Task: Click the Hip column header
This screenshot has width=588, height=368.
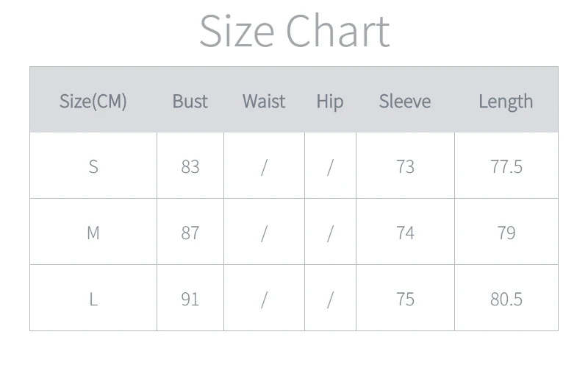Action: pyautogui.click(x=330, y=101)
